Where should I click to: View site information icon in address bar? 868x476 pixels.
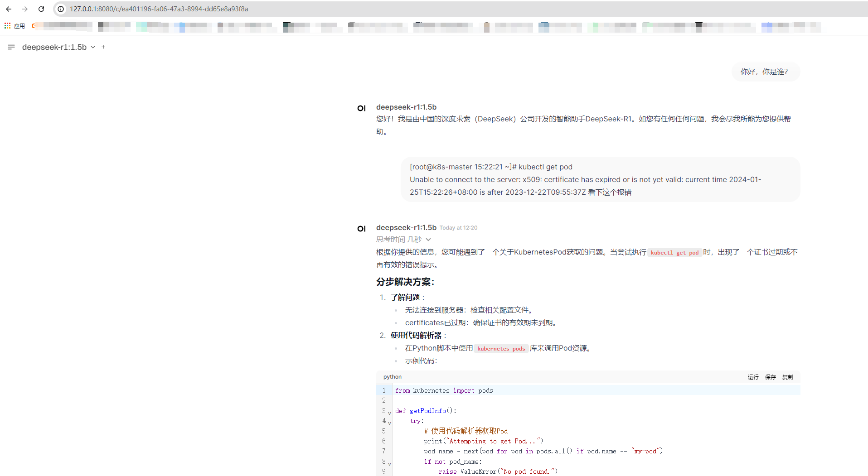point(61,9)
